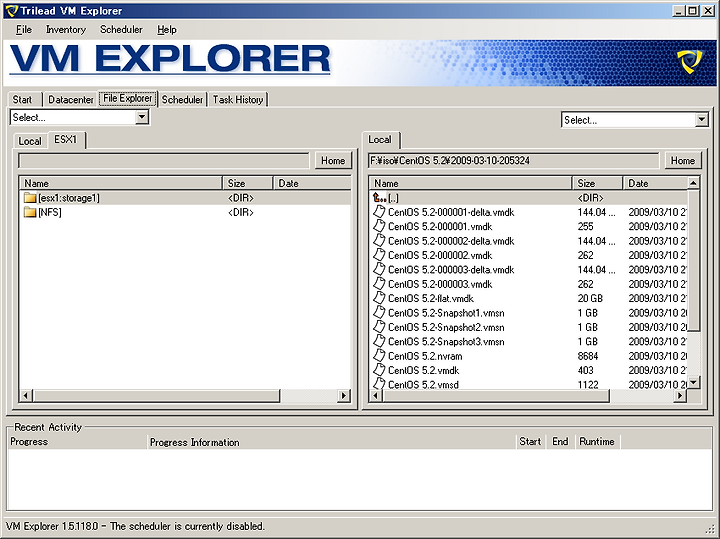Switch to the Start tab
The image size is (720, 539).
[22, 100]
